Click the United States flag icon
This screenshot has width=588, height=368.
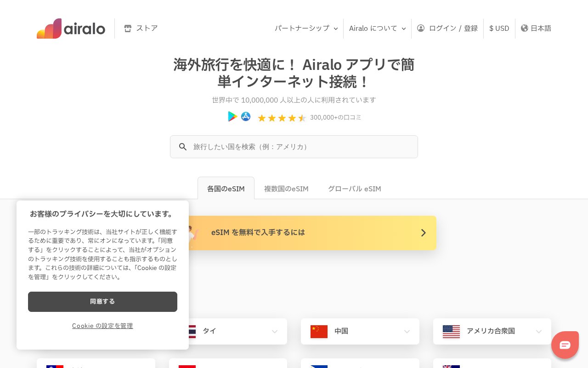coord(451,331)
